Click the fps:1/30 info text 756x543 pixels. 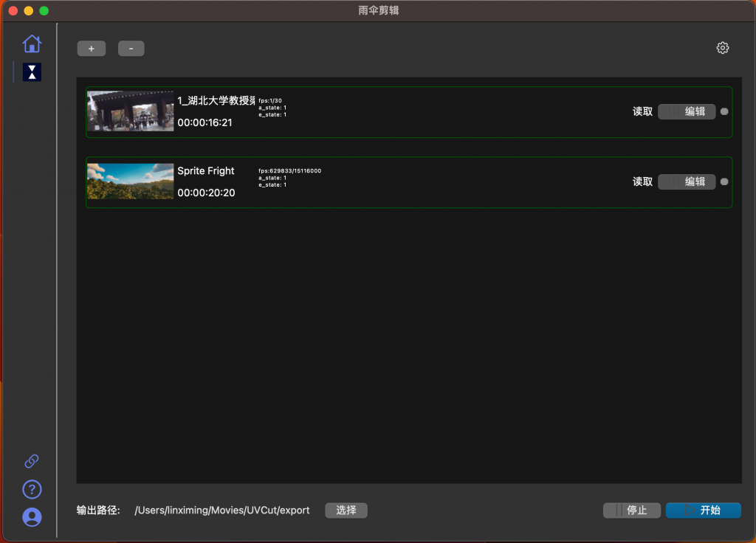(270, 100)
